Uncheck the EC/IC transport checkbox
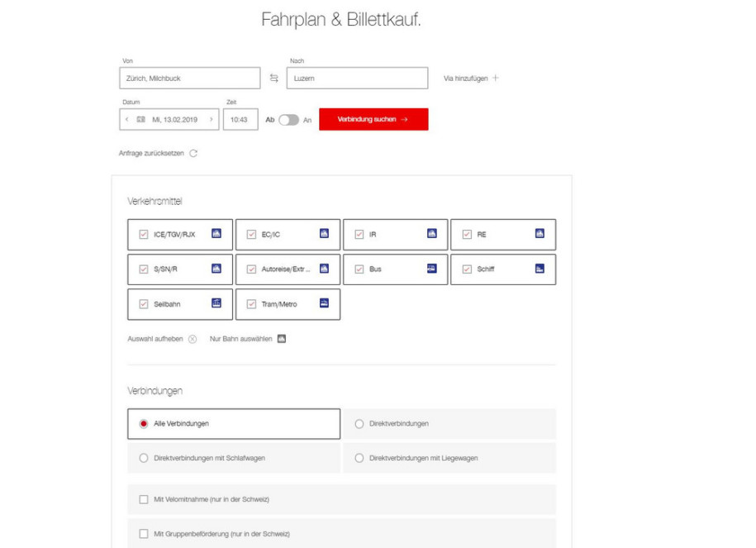 [x=251, y=235]
